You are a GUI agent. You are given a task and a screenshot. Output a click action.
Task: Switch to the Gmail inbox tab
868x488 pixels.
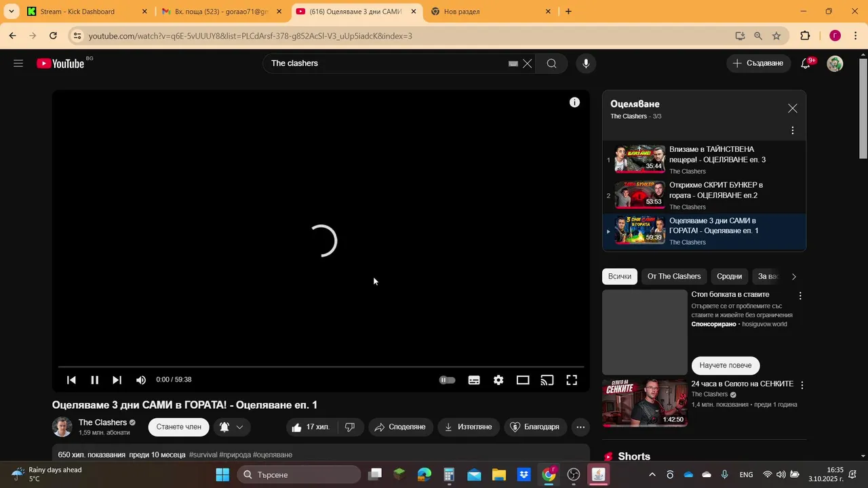click(220, 12)
